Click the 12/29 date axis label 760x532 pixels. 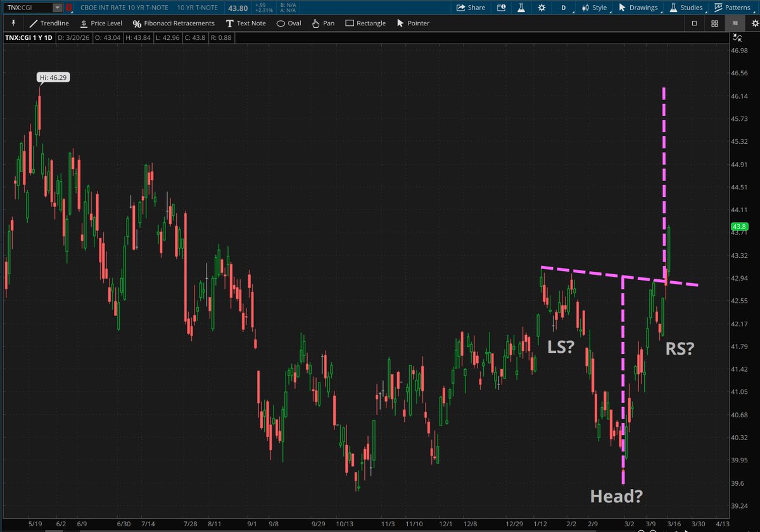[514, 524]
